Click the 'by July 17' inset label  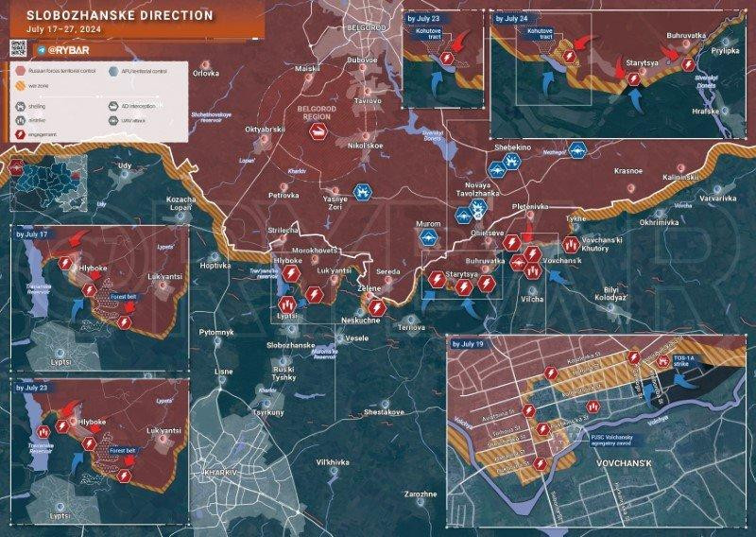coord(29,234)
